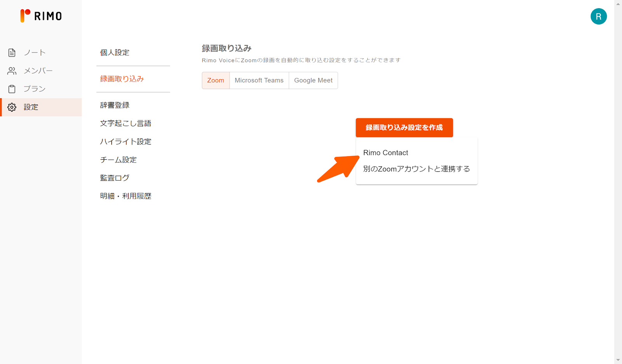This screenshot has height=364, width=622.
Task: Switch to the Microsoft Teams tab
Action: (259, 80)
